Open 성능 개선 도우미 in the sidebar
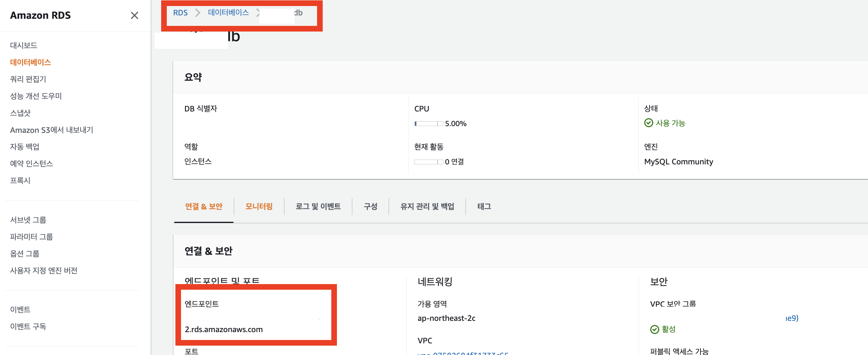The image size is (868, 355). tap(36, 96)
